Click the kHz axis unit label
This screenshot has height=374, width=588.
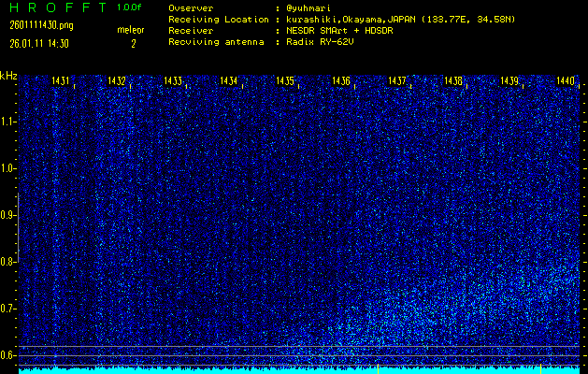(8, 76)
